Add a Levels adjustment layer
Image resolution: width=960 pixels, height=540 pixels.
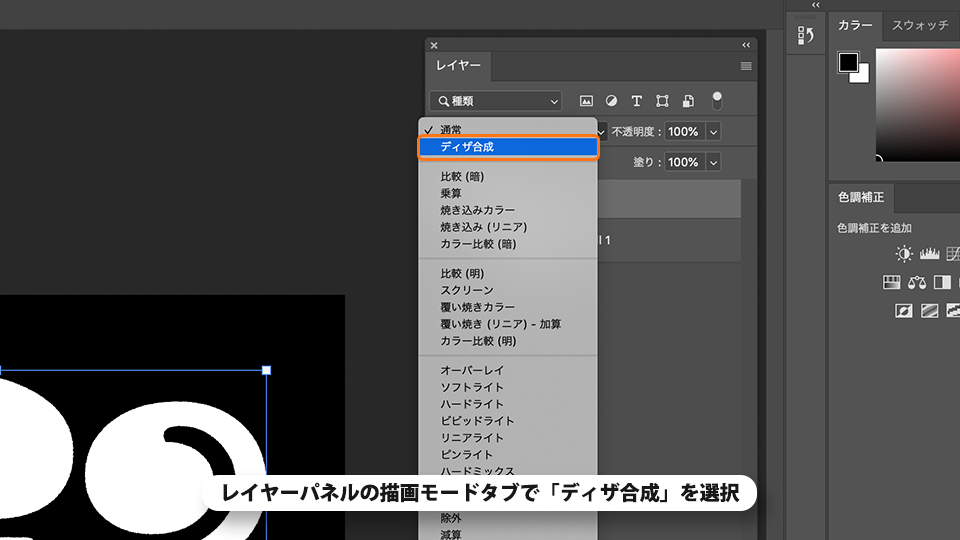click(929, 253)
